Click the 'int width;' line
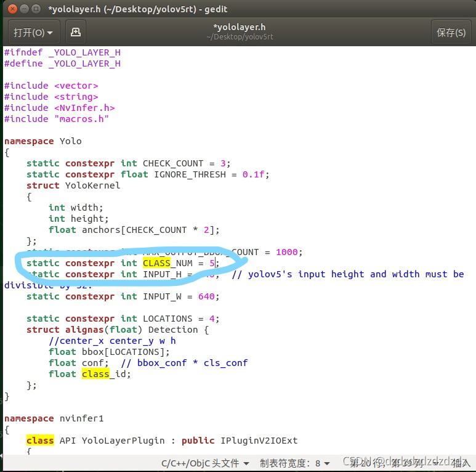The image size is (476, 472). click(x=76, y=208)
